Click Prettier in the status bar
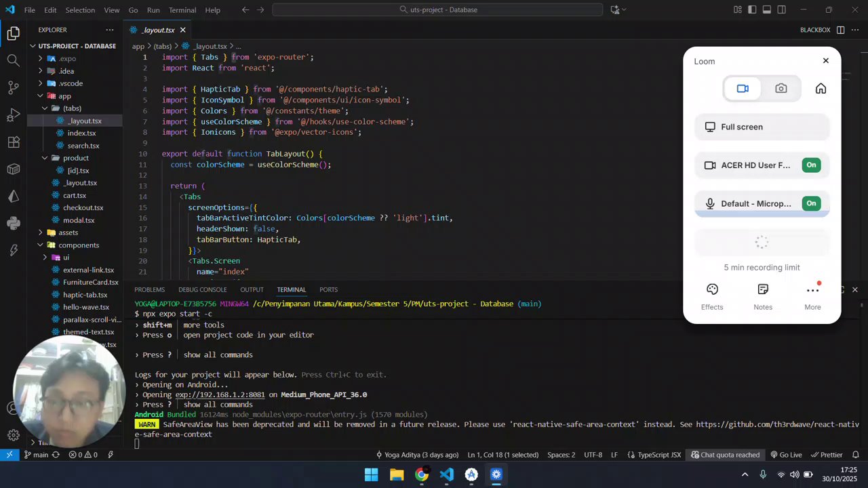This screenshot has width=868, height=488. 827,455
